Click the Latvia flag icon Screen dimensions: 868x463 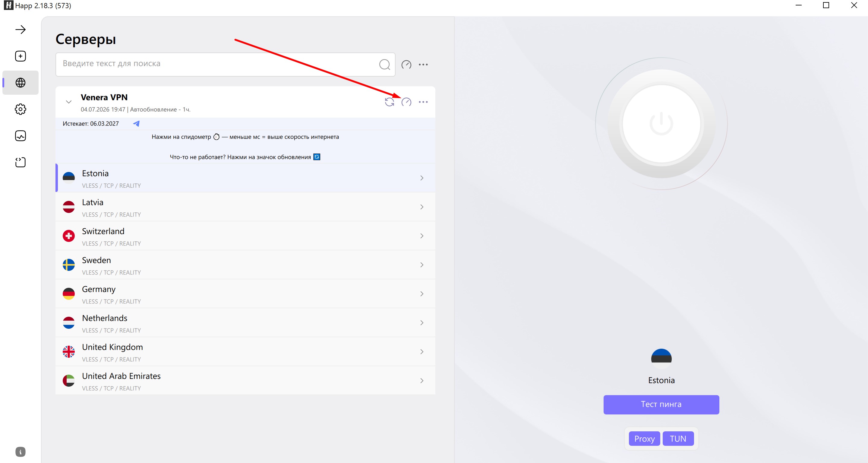click(x=69, y=207)
